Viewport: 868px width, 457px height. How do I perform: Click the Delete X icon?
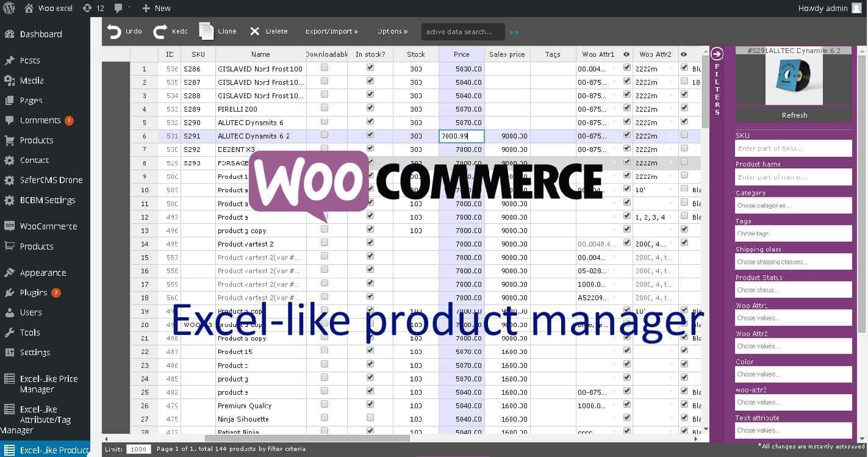254,32
